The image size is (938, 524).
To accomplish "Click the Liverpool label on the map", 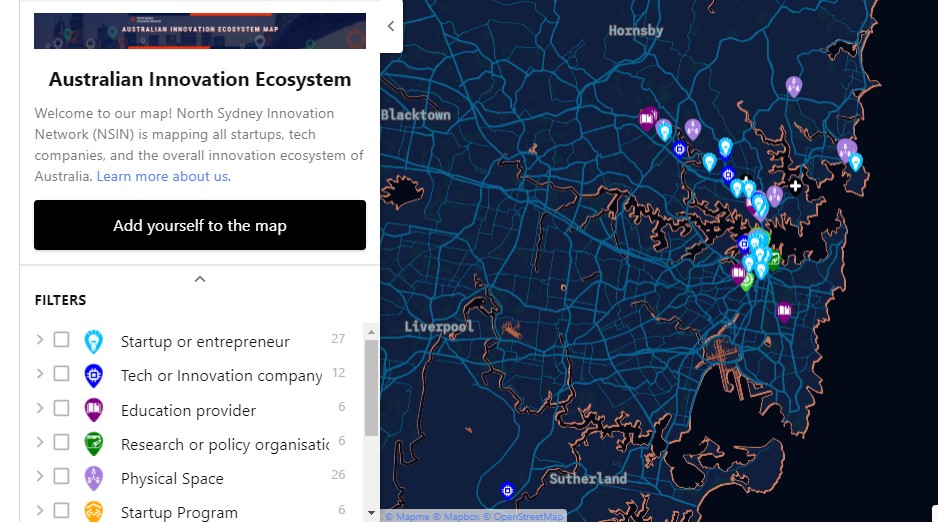I will click(x=439, y=327).
